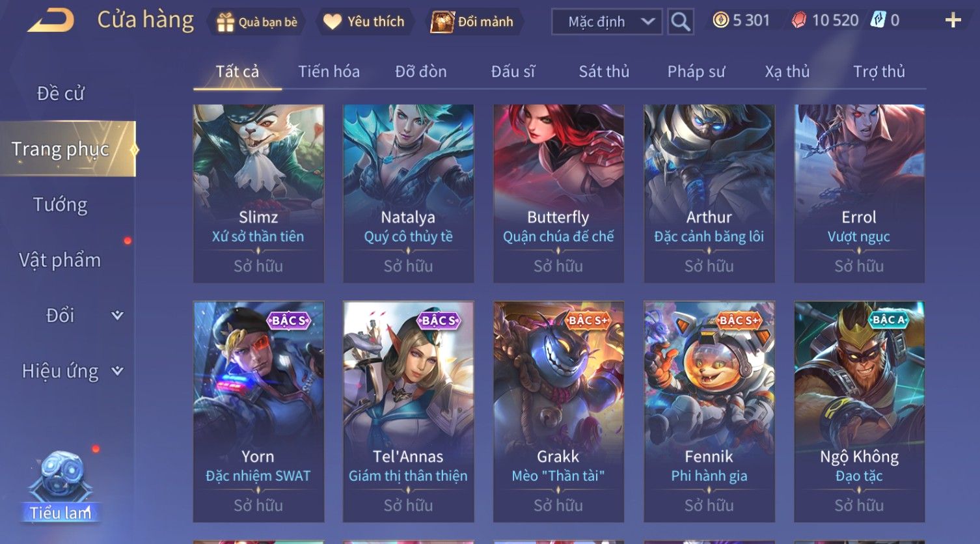
Task: Click the golden back arrow icon
Action: click(x=51, y=20)
